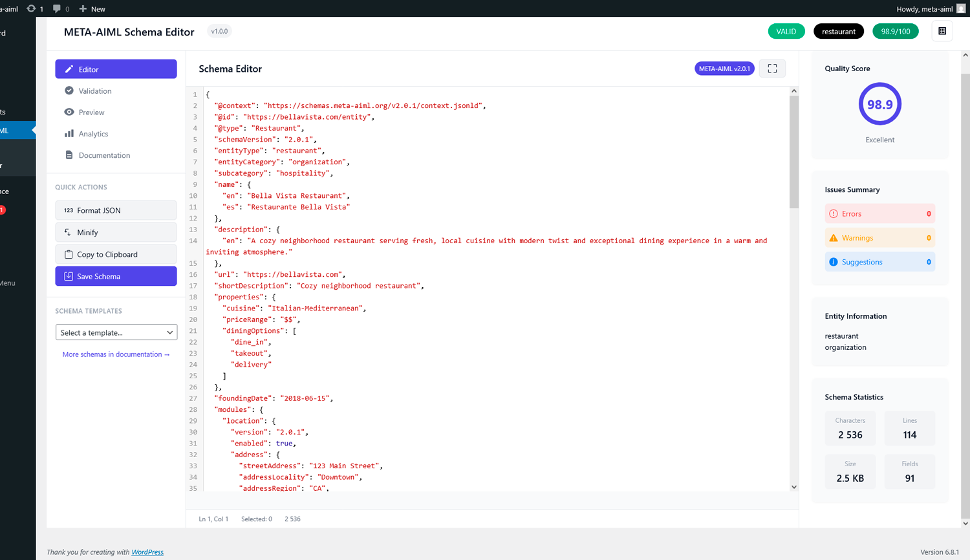The width and height of the screenshot is (970, 560).
Task: Follow More schemas in documentation link
Action: tap(116, 354)
